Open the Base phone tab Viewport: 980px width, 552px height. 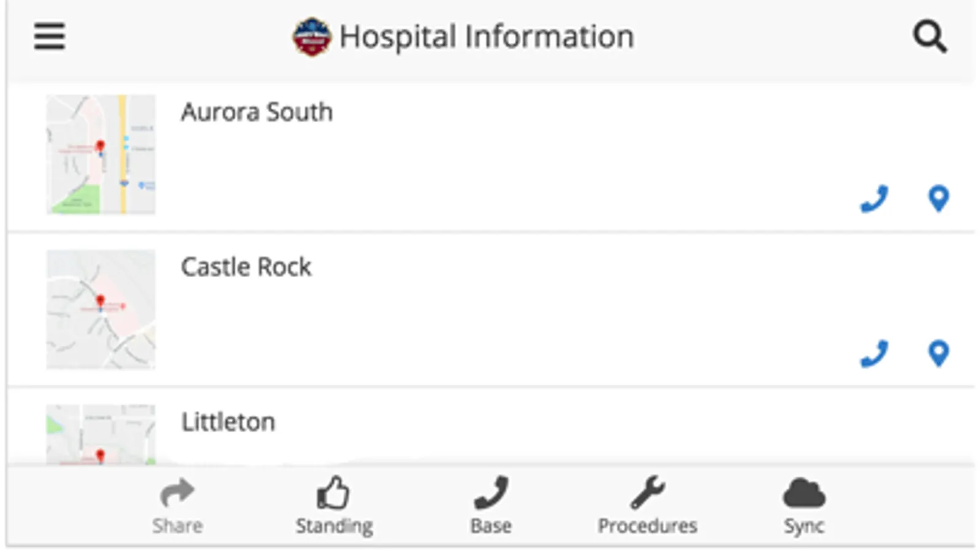point(491,493)
